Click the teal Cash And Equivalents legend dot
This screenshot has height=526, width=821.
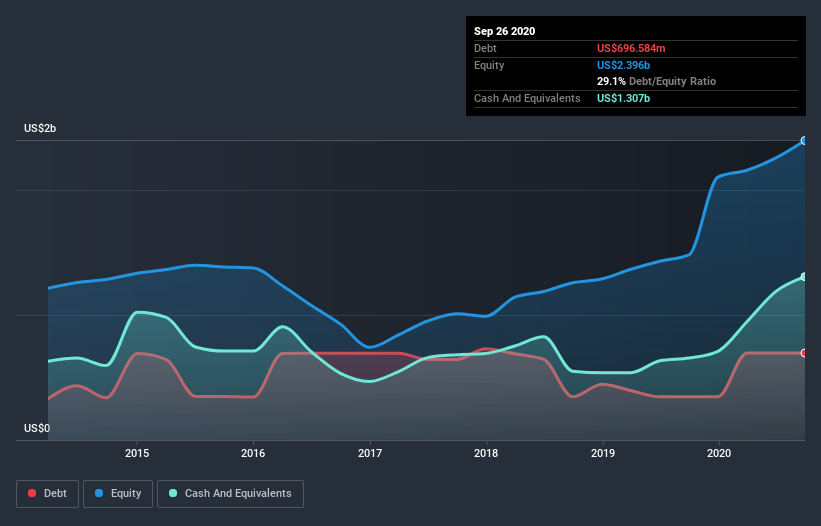[173, 493]
